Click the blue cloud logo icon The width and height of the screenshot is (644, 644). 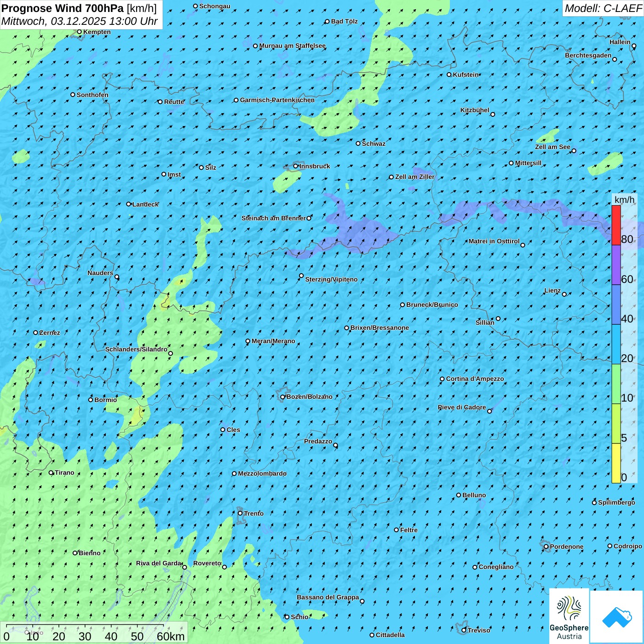coord(616,617)
